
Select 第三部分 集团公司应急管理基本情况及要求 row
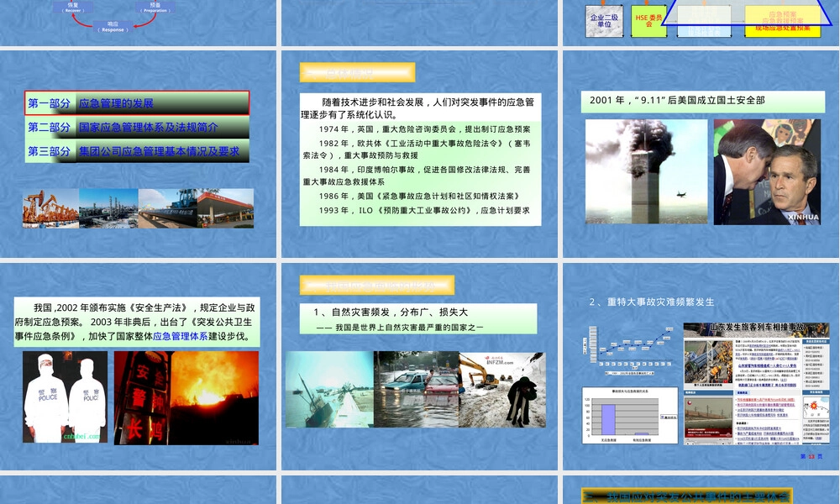tap(137, 151)
